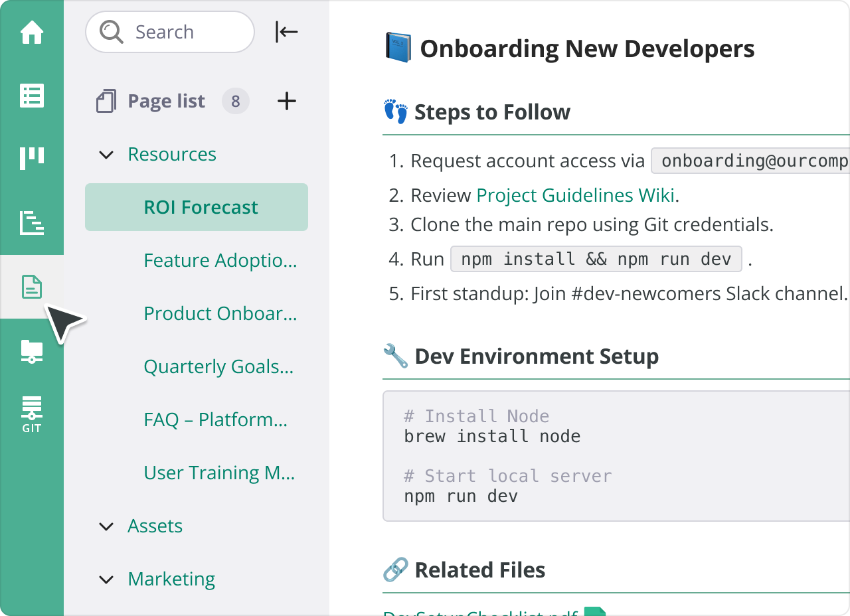The height and width of the screenshot is (616, 850).
Task: Open the Project Guidelines Wiki link
Action: tap(575, 195)
